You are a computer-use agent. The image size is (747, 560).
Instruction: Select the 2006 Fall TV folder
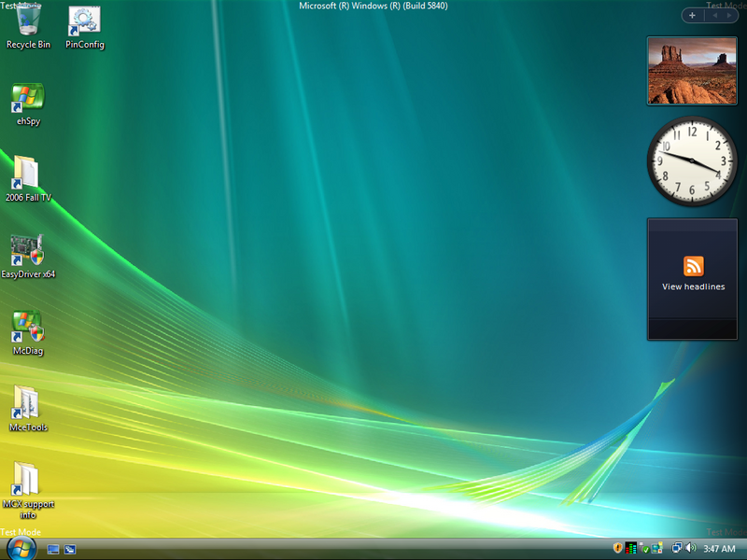click(x=28, y=175)
